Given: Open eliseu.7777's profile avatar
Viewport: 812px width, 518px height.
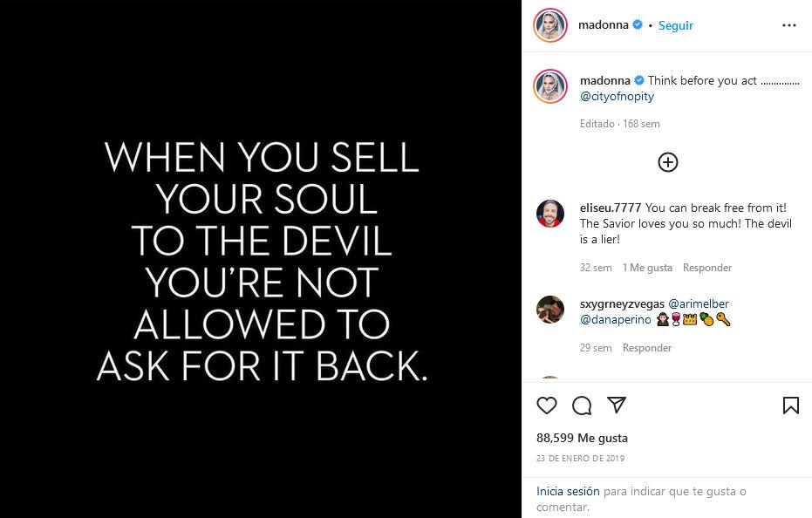Looking at the screenshot, I should click(x=550, y=213).
